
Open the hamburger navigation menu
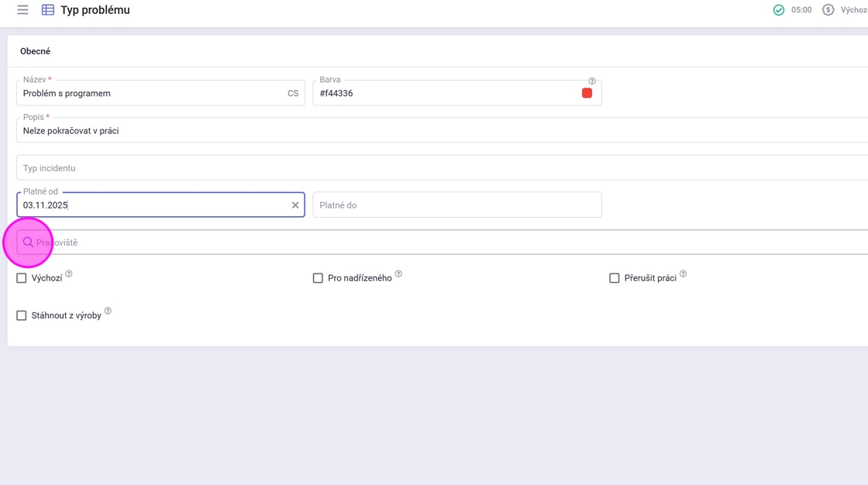click(x=22, y=10)
